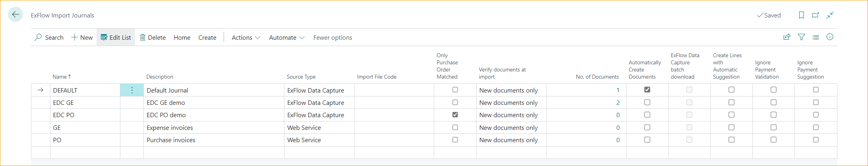Expand the Automate menu
The image size is (868, 166).
pyautogui.click(x=287, y=37)
